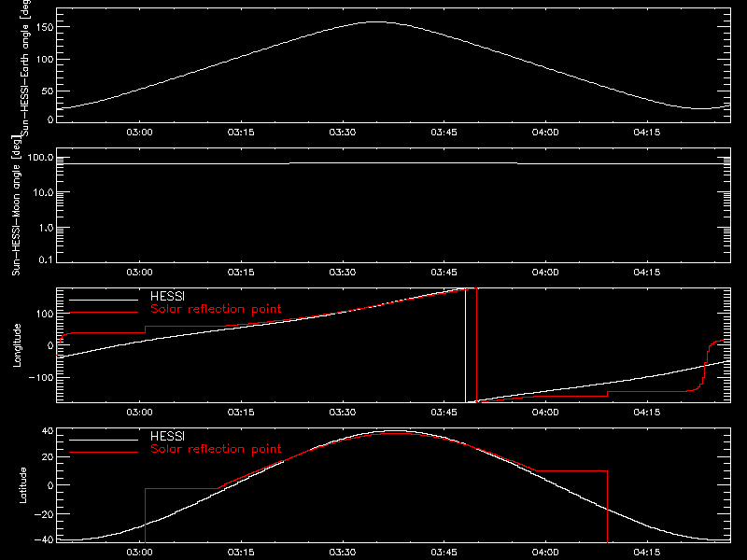Click 04:15 label under the Moon angle plot
The image size is (747, 560).
647,273
